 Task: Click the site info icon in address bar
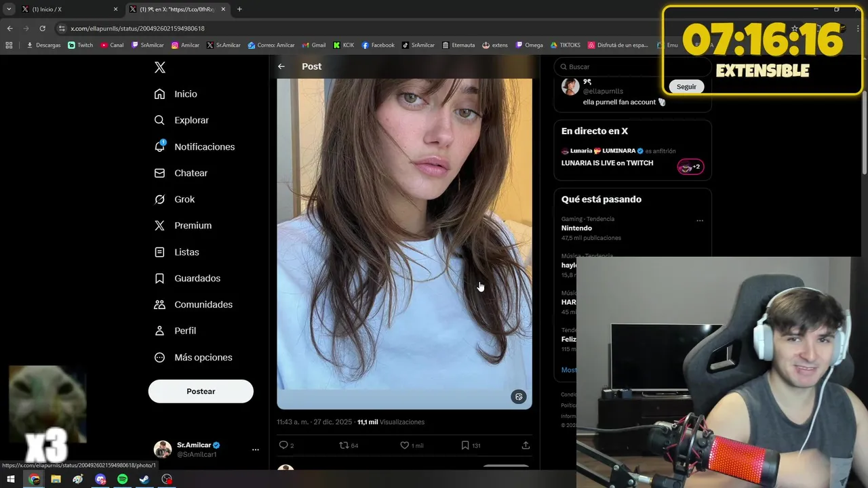click(62, 28)
